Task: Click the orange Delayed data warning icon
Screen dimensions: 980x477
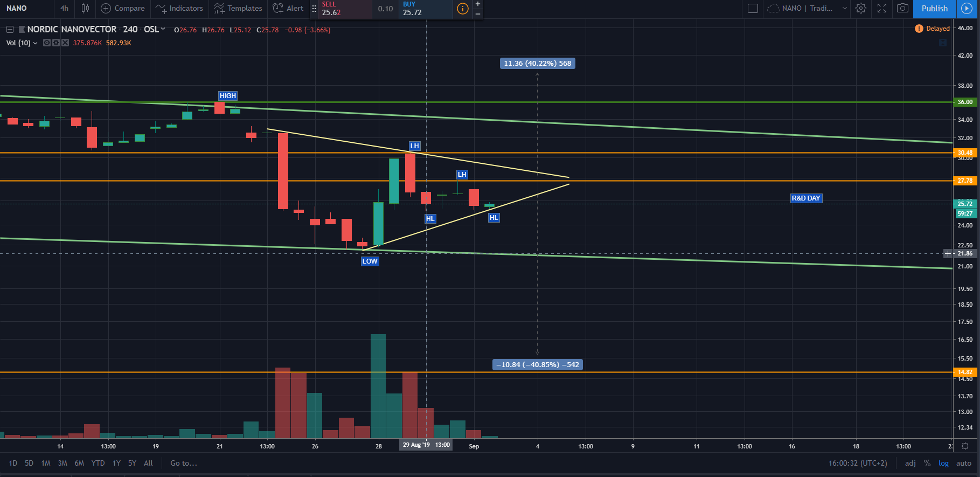Action: point(919,29)
